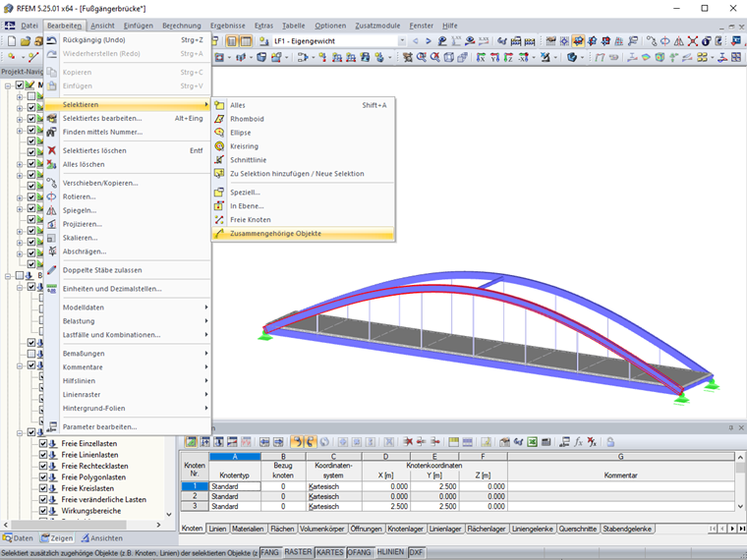The height and width of the screenshot is (560, 747).
Task: Click the Spiegeln mirror icon in the menu
Action: [51, 210]
